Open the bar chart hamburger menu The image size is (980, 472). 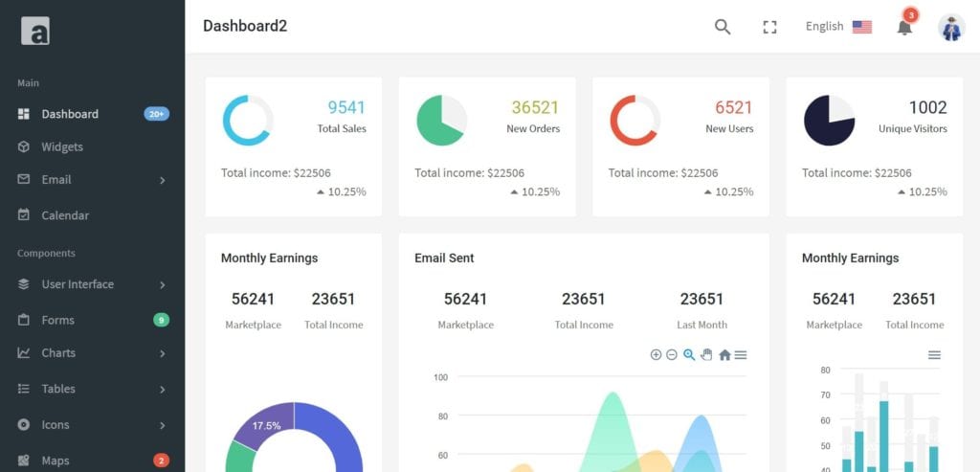pyautogui.click(x=934, y=355)
